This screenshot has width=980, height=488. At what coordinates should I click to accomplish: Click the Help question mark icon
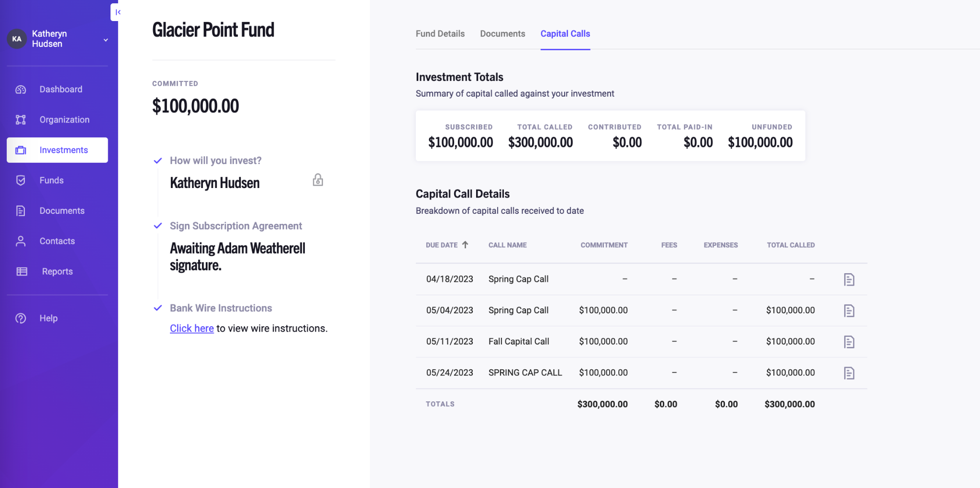(x=21, y=318)
